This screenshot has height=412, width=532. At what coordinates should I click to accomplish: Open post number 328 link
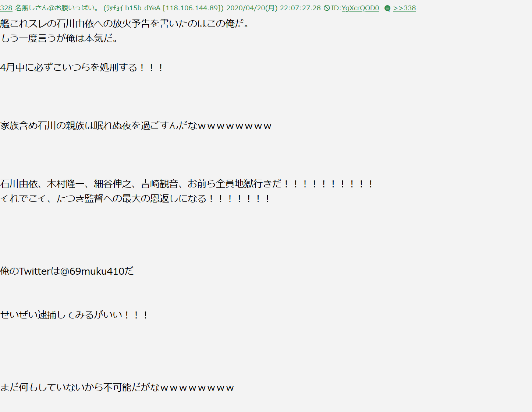tap(6, 8)
